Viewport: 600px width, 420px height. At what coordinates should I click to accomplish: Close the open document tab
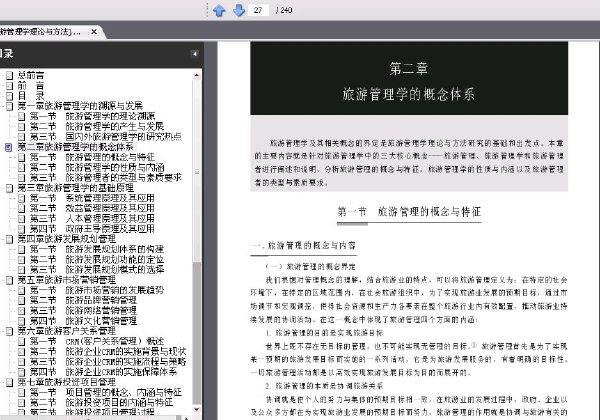[x=94, y=32]
